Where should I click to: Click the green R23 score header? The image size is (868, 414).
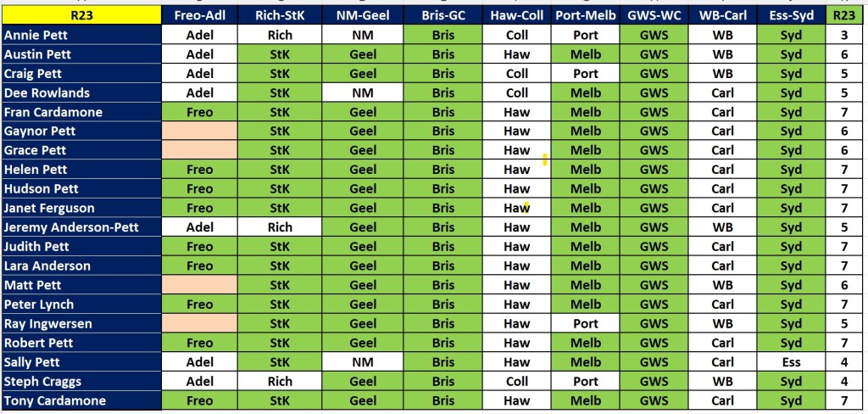pos(844,15)
